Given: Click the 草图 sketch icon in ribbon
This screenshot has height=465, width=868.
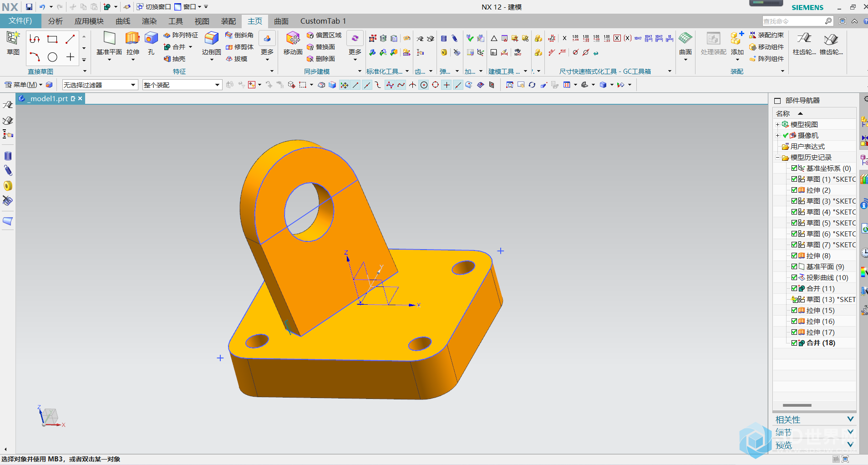Looking at the screenshot, I should (x=13, y=43).
